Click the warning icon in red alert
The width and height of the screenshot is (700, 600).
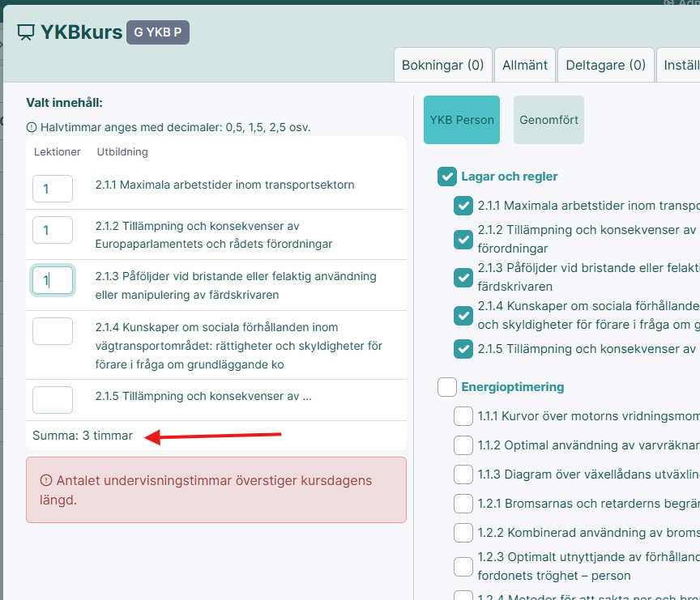pyautogui.click(x=46, y=481)
